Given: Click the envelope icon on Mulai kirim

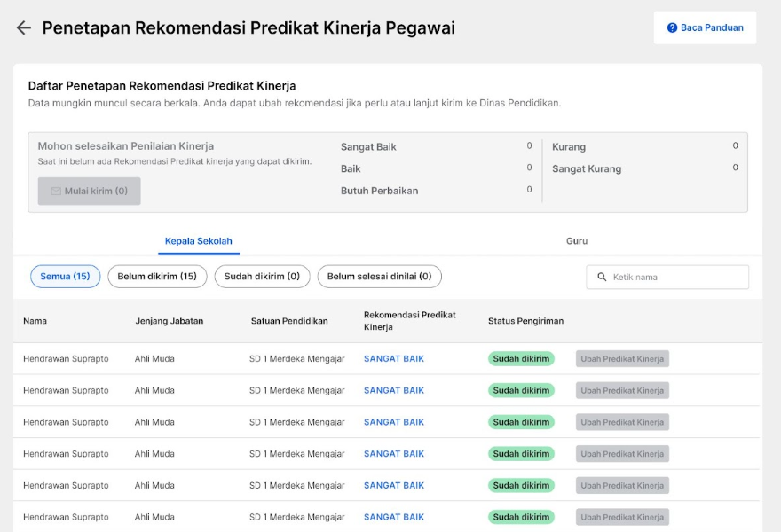Looking at the screenshot, I should click(x=56, y=192).
